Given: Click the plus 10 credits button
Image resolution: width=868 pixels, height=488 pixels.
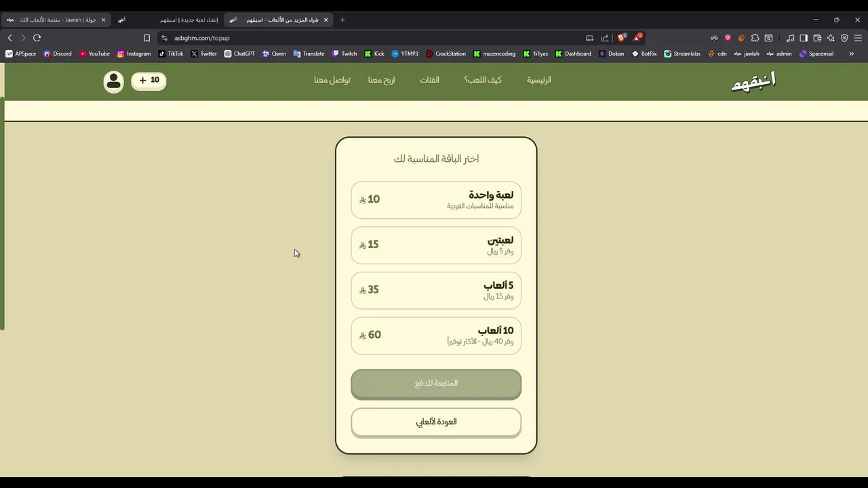Looking at the screenshot, I should pos(149,81).
